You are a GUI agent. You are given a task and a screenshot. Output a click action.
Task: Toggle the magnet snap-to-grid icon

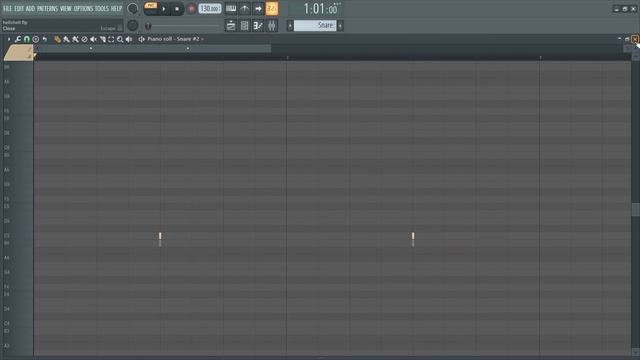tap(27, 39)
